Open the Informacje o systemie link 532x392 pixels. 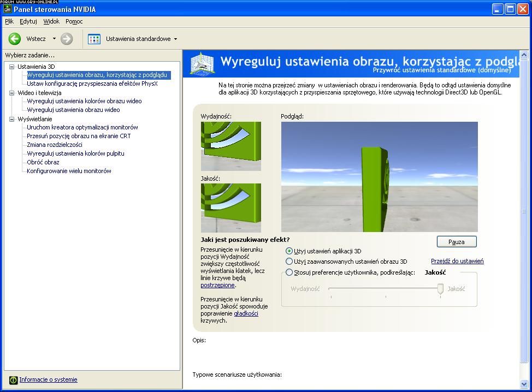tap(48, 379)
